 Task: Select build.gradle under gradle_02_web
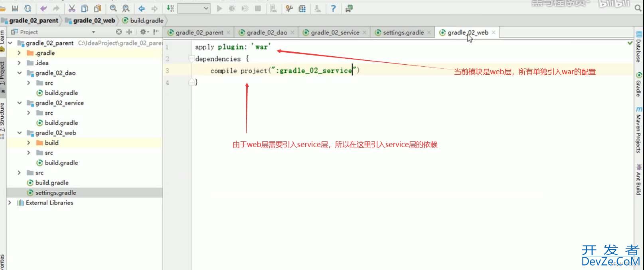coord(57,163)
